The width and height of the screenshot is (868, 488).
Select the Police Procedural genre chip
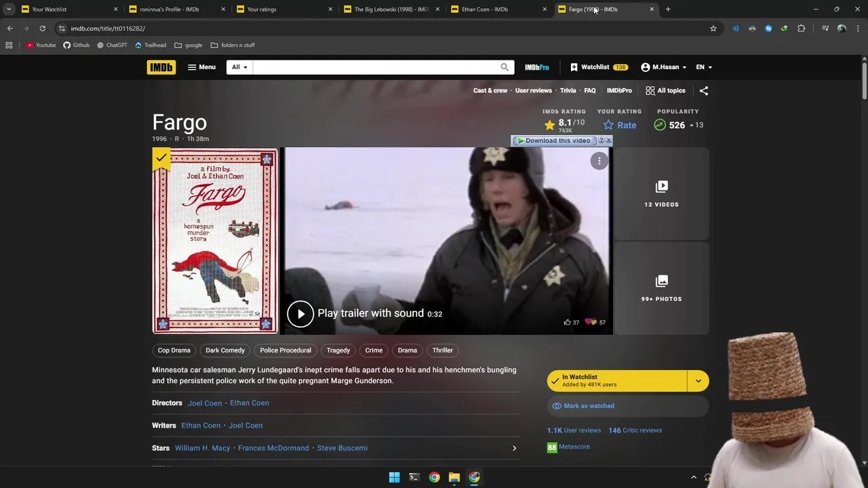(x=285, y=350)
